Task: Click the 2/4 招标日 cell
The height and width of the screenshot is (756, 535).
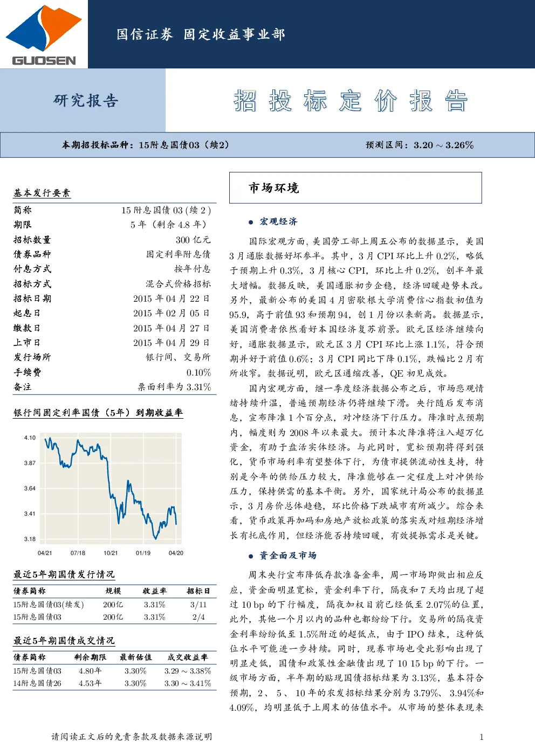Action: 198,617
